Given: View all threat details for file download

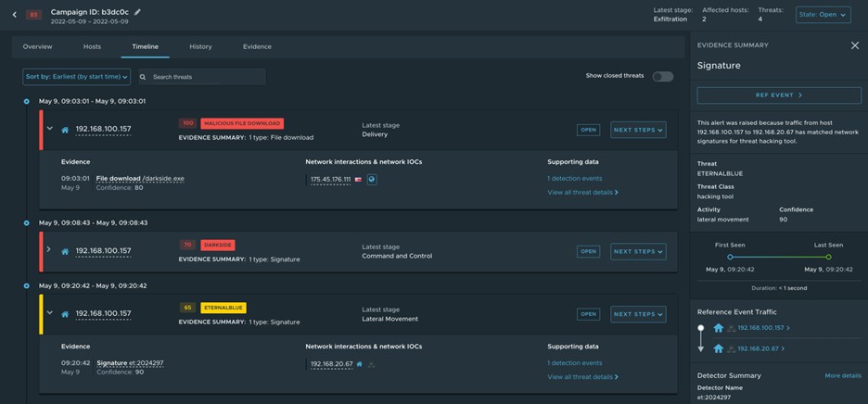Looking at the screenshot, I should [583, 193].
